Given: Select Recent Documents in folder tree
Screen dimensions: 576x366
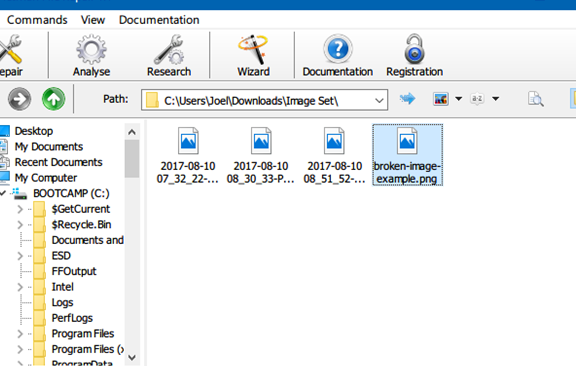Looking at the screenshot, I should pos(58,162).
